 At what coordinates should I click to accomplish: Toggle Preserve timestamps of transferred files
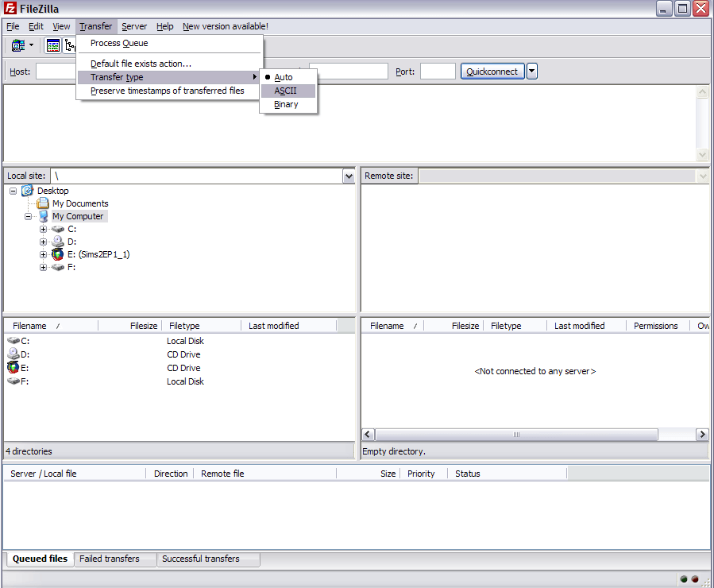[x=167, y=91]
